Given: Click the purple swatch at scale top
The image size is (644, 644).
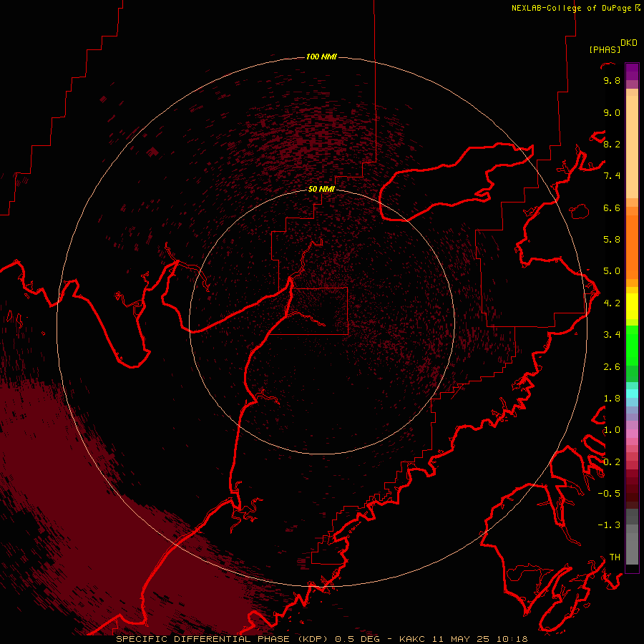Looking at the screenshot, I should (632, 72).
